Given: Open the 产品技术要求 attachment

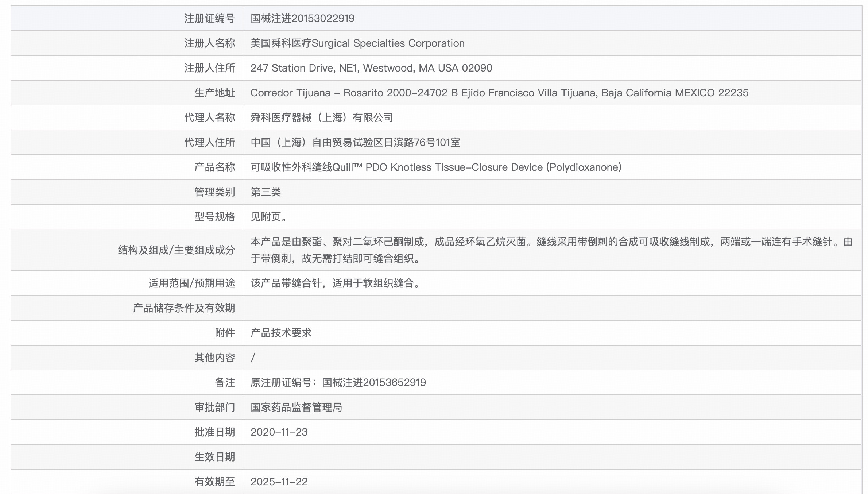Looking at the screenshot, I should (281, 333).
